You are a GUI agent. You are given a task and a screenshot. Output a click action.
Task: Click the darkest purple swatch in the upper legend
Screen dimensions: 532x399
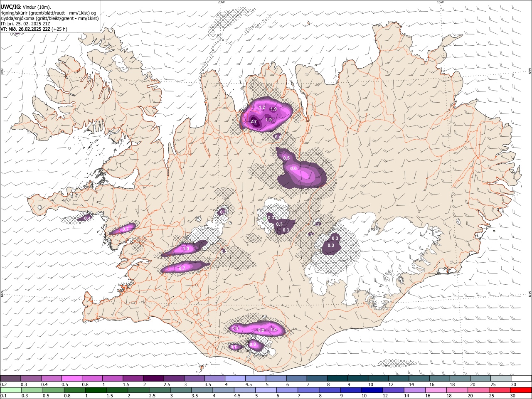coord(153,378)
